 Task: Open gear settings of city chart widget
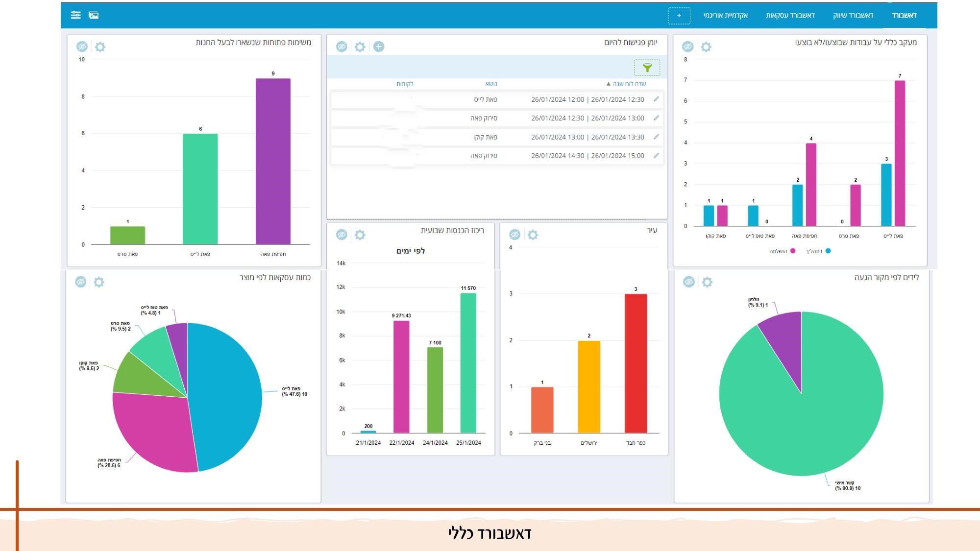tap(533, 235)
